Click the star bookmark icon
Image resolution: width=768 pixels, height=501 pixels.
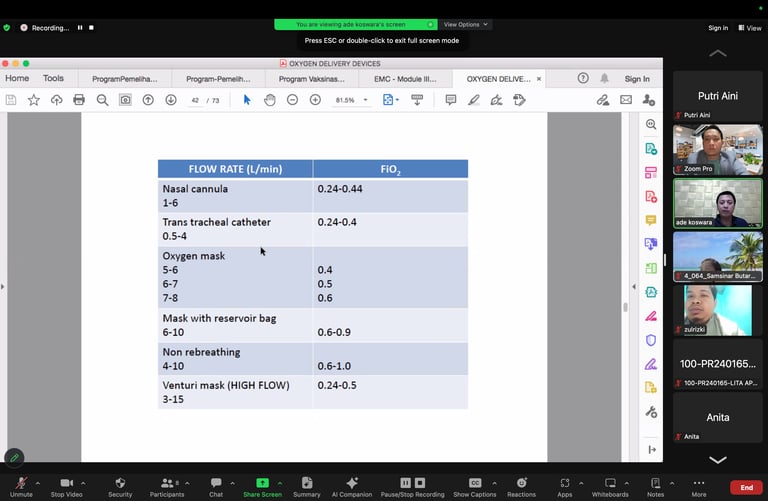[x=33, y=100]
